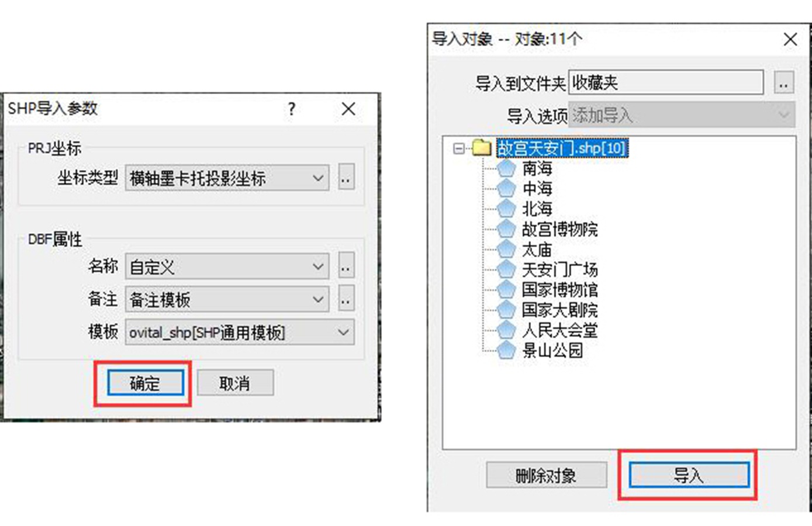This screenshot has height=526, width=812.
Task: Click the help question mark icon
Action: pos(292,109)
